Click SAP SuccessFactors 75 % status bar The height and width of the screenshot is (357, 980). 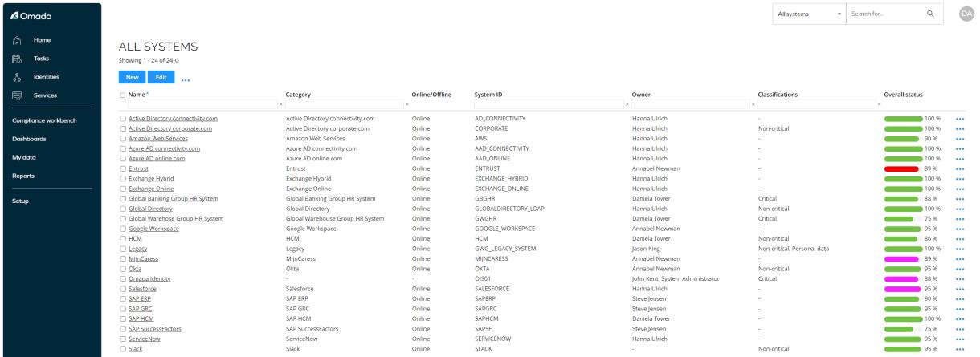pyautogui.click(x=899, y=328)
